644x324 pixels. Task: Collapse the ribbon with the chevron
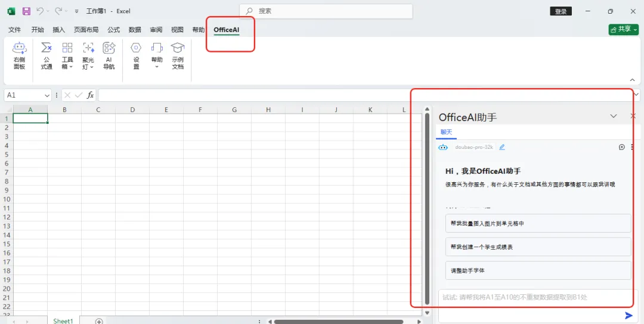click(632, 80)
